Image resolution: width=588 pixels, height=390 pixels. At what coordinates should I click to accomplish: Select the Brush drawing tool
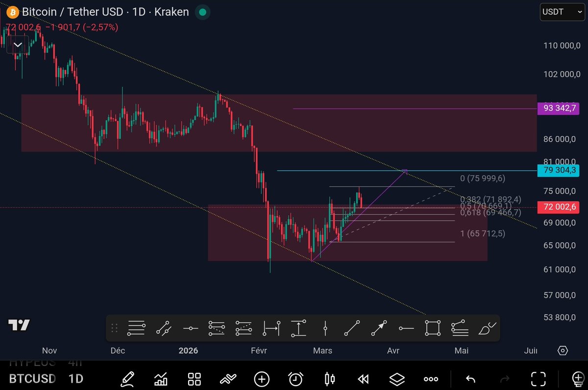click(486, 328)
